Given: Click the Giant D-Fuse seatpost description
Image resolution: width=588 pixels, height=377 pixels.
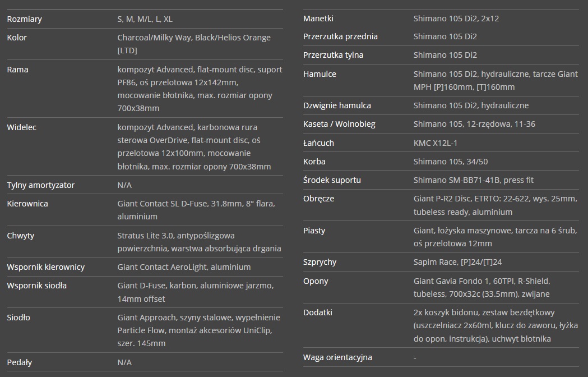Looking at the screenshot, I should pos(196,292).
